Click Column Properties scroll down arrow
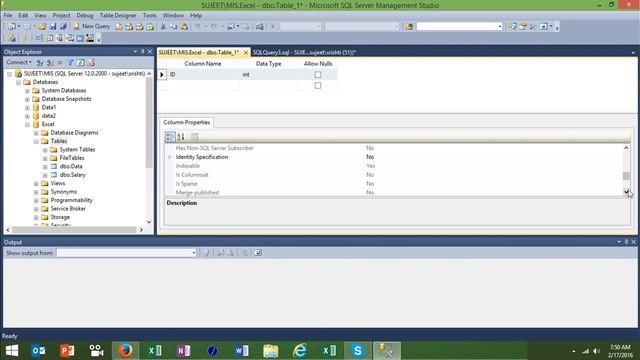 626,191
